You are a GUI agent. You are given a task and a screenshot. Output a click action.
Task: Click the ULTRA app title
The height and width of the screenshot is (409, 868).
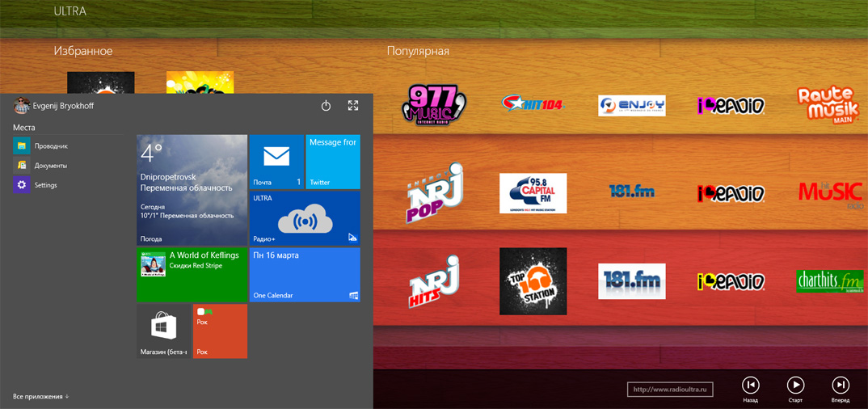click(70, 11)
